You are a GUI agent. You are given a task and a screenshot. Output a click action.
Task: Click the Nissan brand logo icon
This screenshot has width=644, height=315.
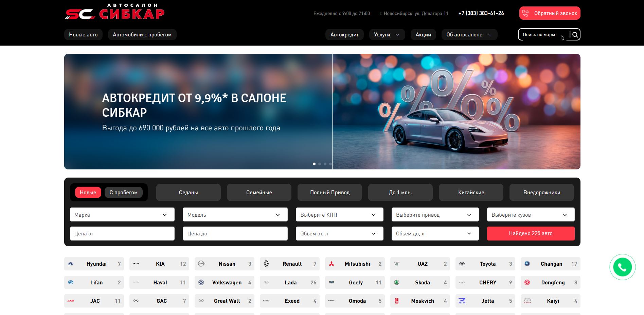[x=201, y=264]
